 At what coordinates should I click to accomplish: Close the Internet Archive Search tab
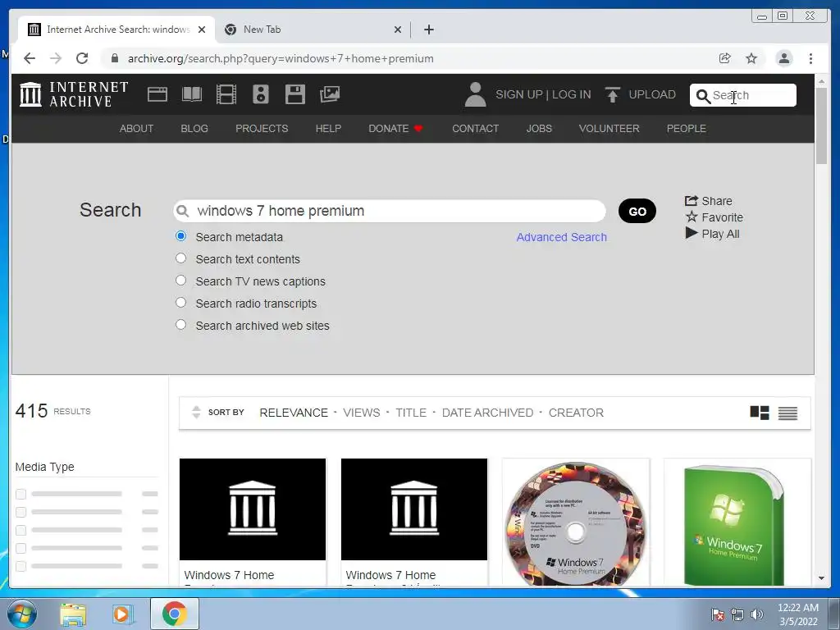click(x=202, y=30)
